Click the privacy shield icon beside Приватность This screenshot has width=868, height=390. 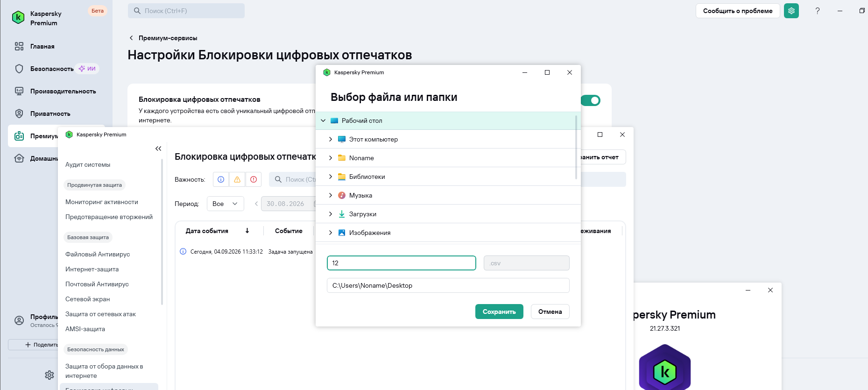point(19,113)
